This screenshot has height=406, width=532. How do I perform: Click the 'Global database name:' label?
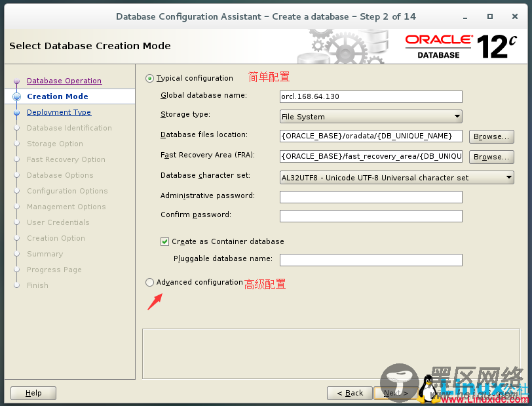(x=204, y=96)
